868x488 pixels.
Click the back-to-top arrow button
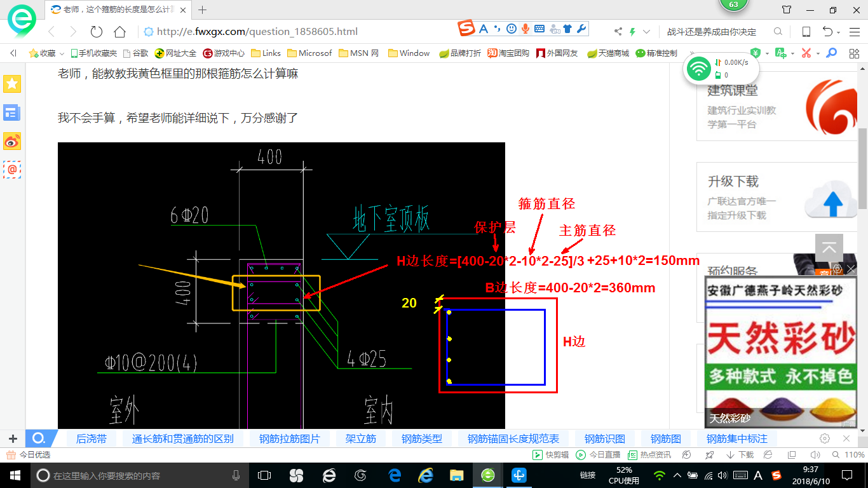point(829,248)
